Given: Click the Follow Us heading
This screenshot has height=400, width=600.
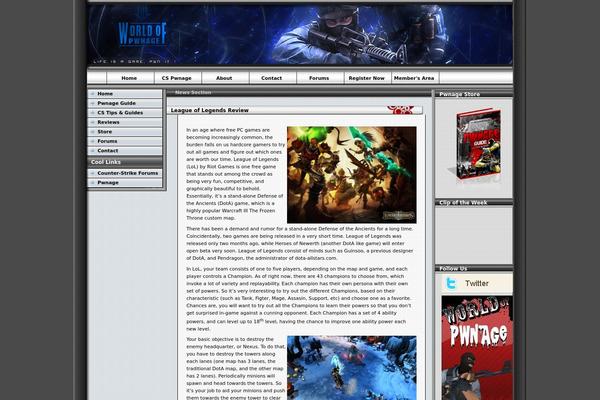Looking at the screenshot, I should pos(453,269).
